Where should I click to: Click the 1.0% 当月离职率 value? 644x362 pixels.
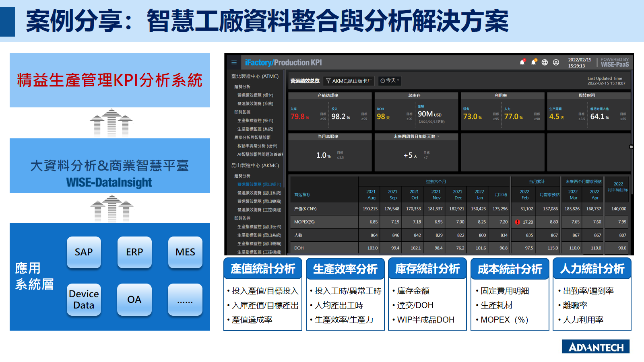pos(324,155)
